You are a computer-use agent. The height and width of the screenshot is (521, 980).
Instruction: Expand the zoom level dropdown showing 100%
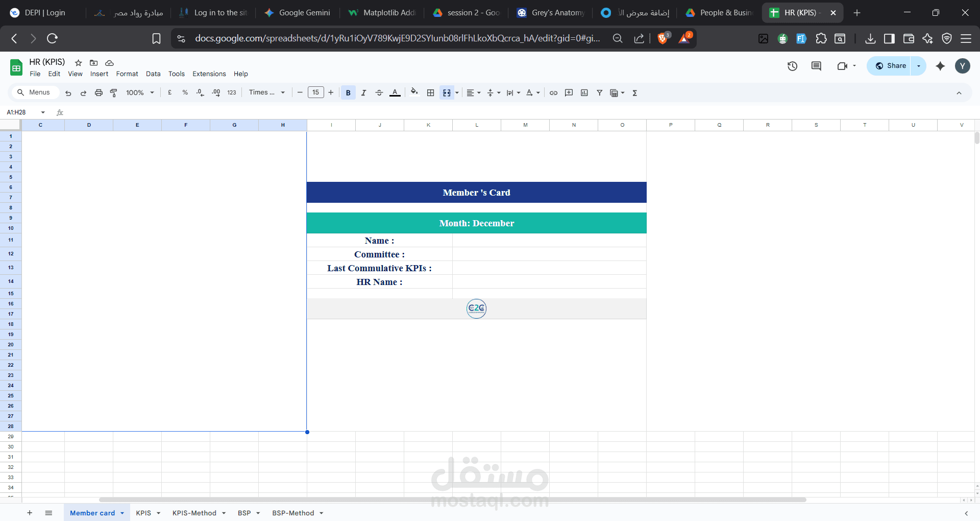(x=139, y=92)
